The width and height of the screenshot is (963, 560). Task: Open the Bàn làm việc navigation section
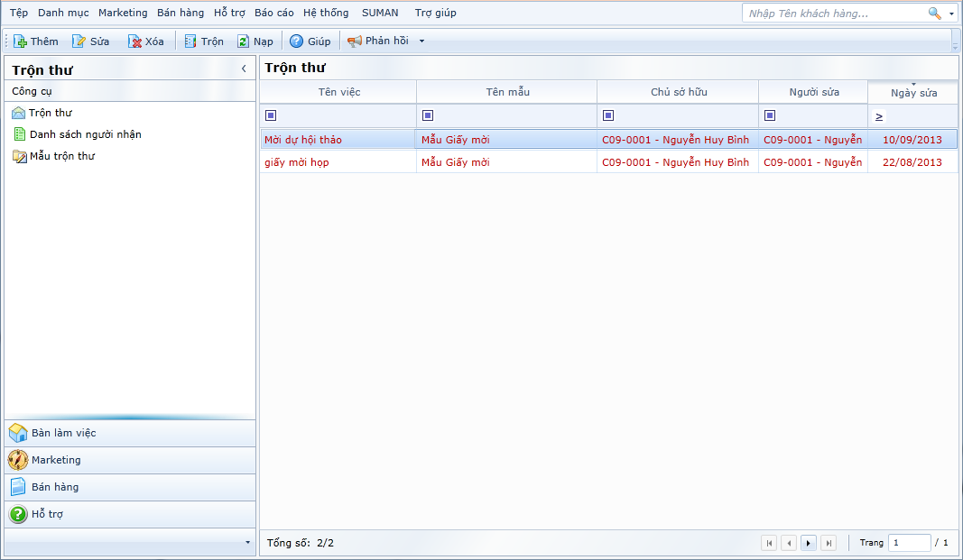coord(63,433)
